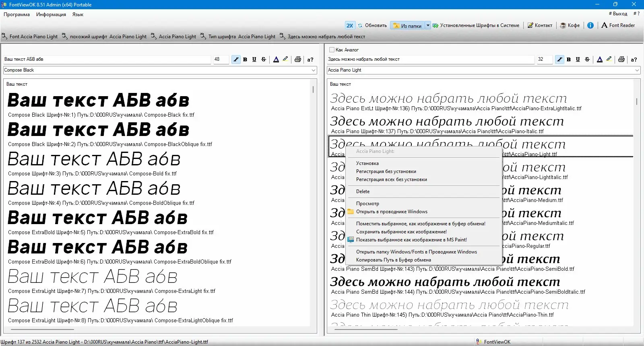Image resolution: width=644 pixels, height=346 pixels.
Task: Print the left pane font list
Action: [298, 60]
